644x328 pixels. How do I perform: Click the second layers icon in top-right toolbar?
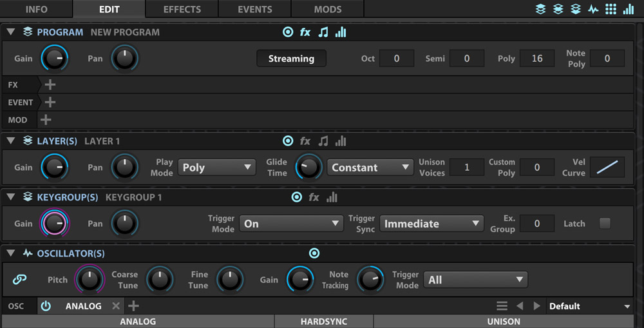[x=558, y=9]
